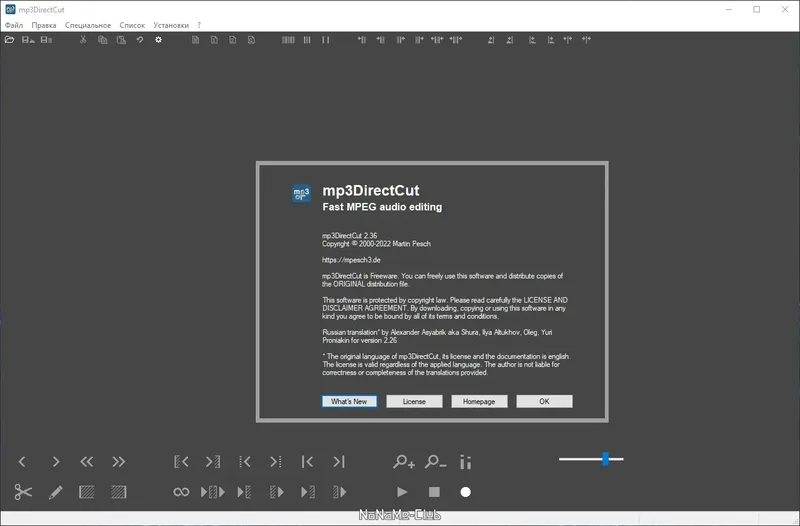Jump to file end (right arrow, solid line)
This screenshot has width=800, height=526.
[339, 462]
